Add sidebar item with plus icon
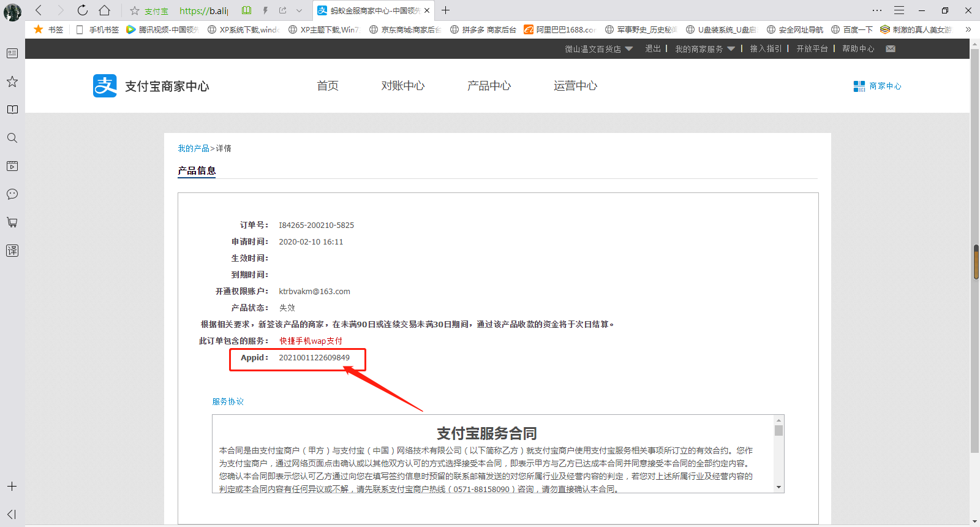Screen dimensions: 980x527 coord(12,487)
